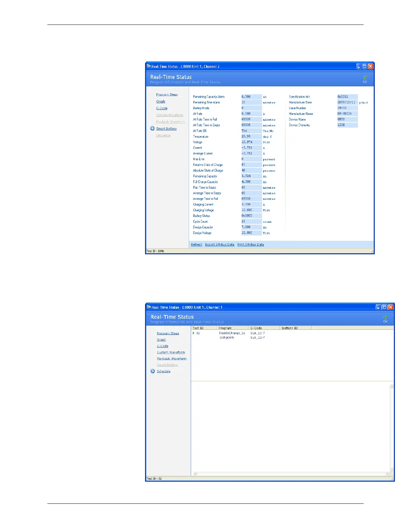This screenshot has width=411, height=532.
Task: Click the resize grip of Channel 2 window
Action: 372,251
